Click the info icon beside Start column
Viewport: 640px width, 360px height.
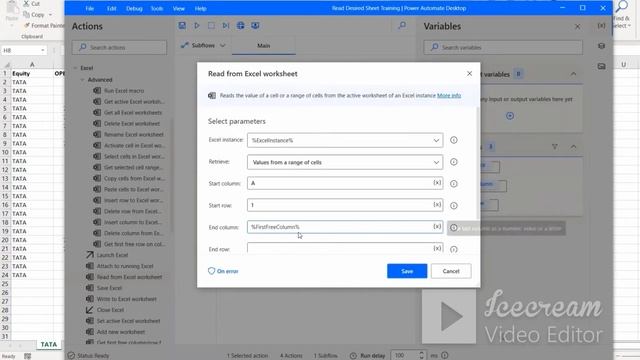coord(453,184)
